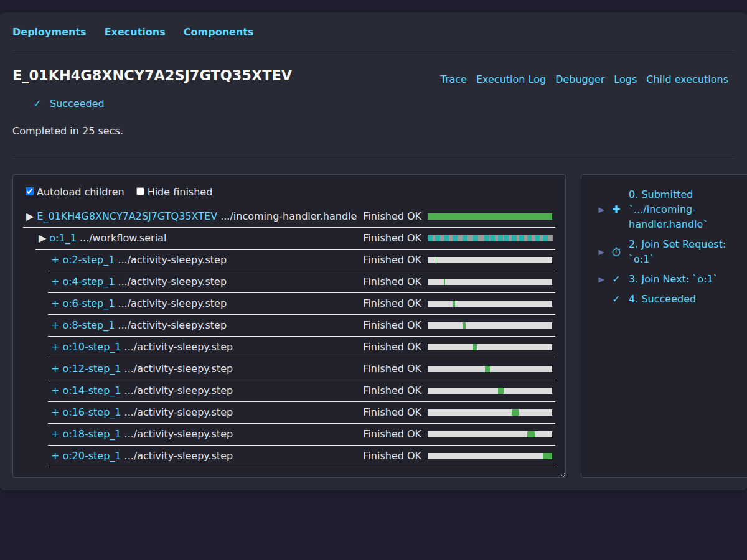
Task: Click the checkmark icon next to Succeeded status
Action: pos(37,104)
